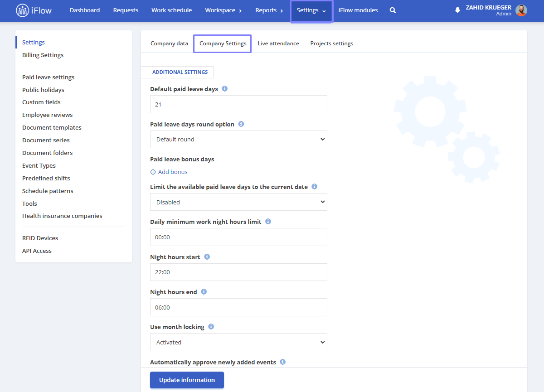Open the Projects settings tab
Image resolution: width=544 pixels, height=392 pixels.
(x=332, y=44)
